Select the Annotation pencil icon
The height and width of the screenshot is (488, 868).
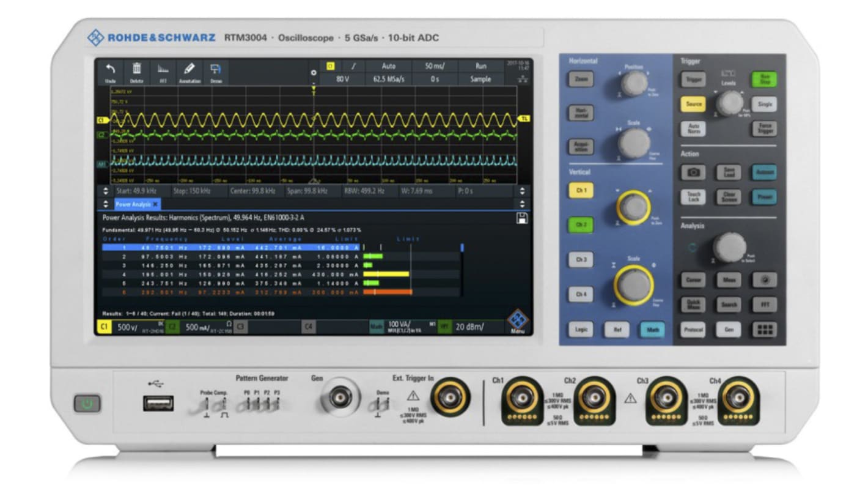[x=189, y=68]
